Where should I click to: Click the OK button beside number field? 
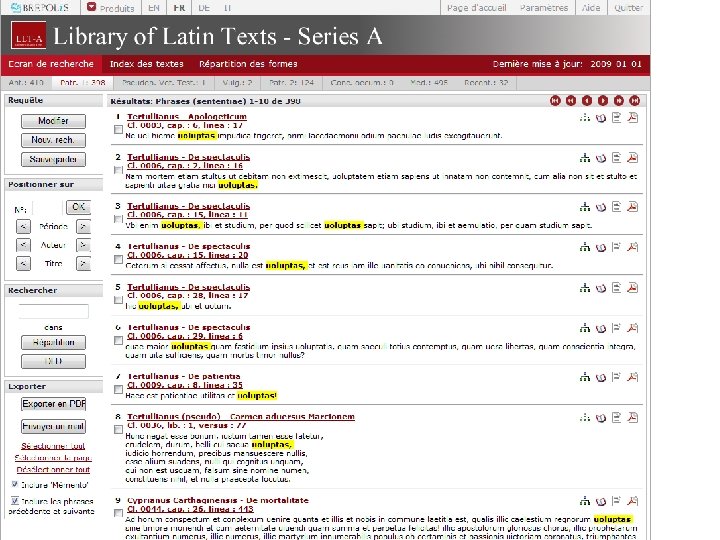[79, 207]
